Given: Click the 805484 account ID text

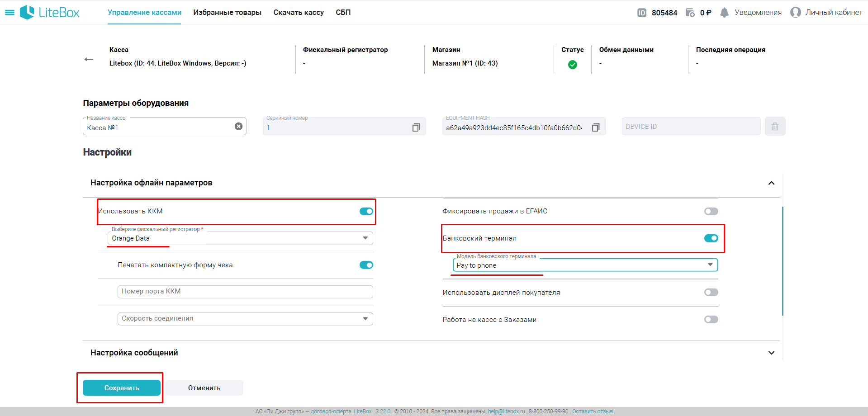Looking at the screenshot, I should click(664, 13).
